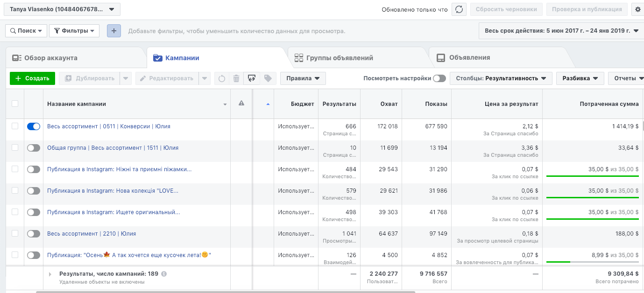644x293 pixels.
Task: Open campaign Публикация в Instagram: Нова колекція
Action: (113, 191)
